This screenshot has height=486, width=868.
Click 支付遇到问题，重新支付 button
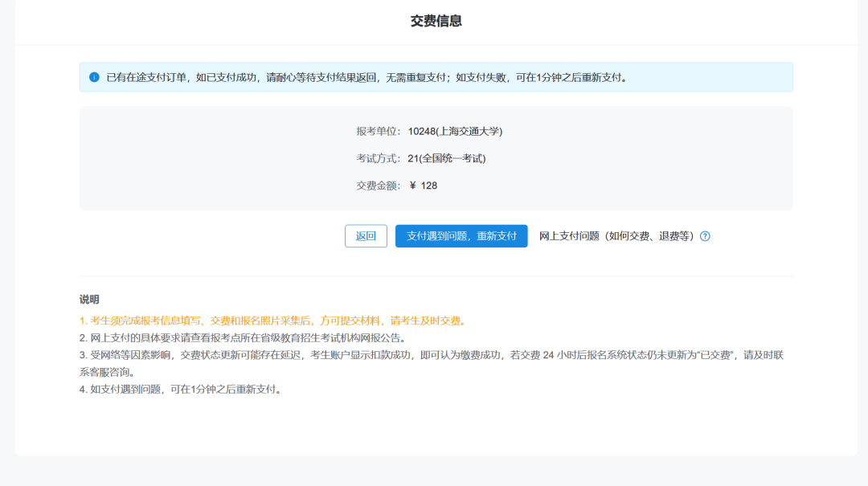tap(461, 236)
